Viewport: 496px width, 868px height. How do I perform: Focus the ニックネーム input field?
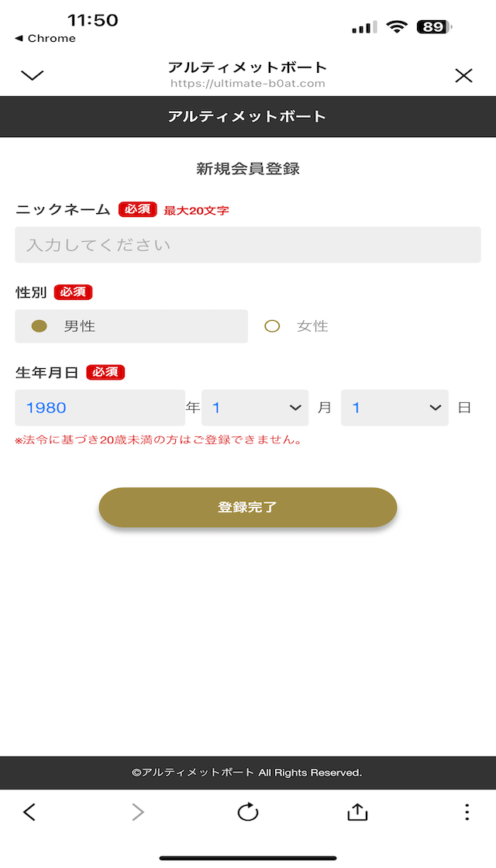point(248,245)
